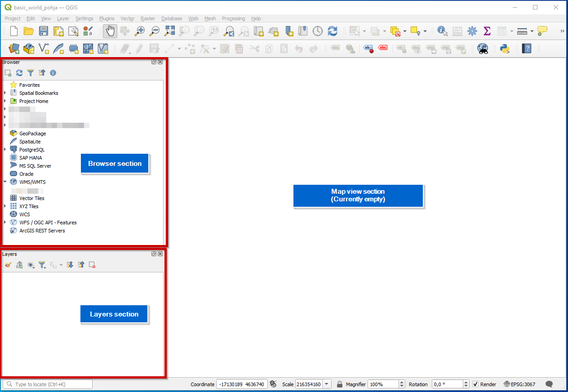Open the Layer menu
Image resolution: width=568 pixels, height=392 pixels.
tap(63, 18)
